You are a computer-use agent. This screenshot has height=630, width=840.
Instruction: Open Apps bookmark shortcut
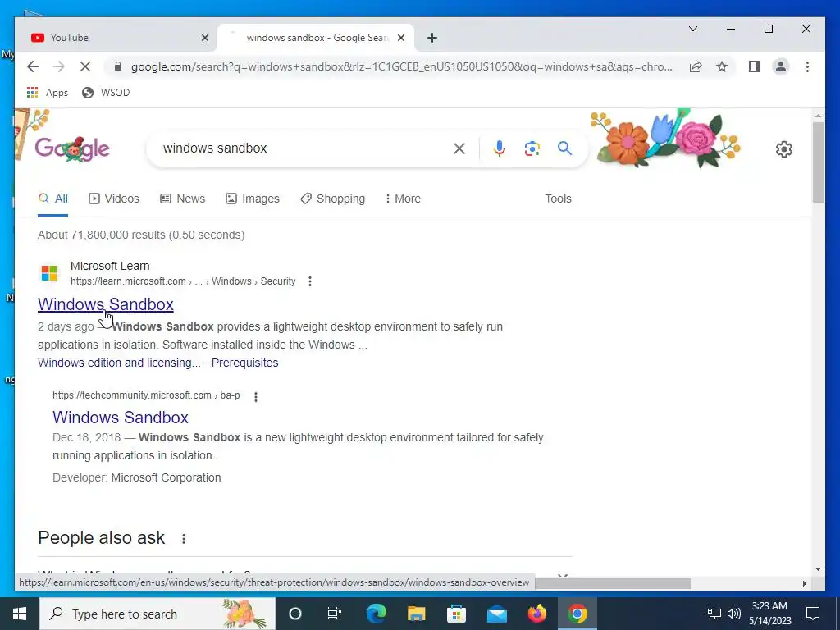tap(48, 92)
